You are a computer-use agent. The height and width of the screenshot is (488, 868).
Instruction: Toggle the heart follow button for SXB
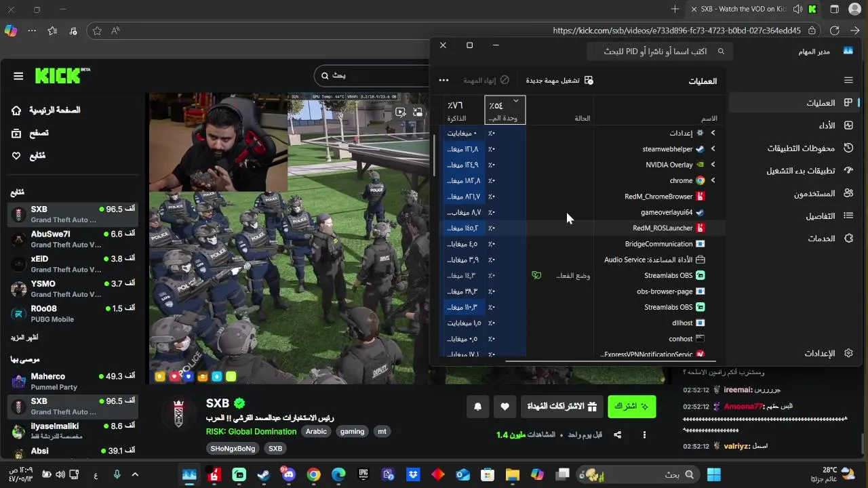pos(505,407)
